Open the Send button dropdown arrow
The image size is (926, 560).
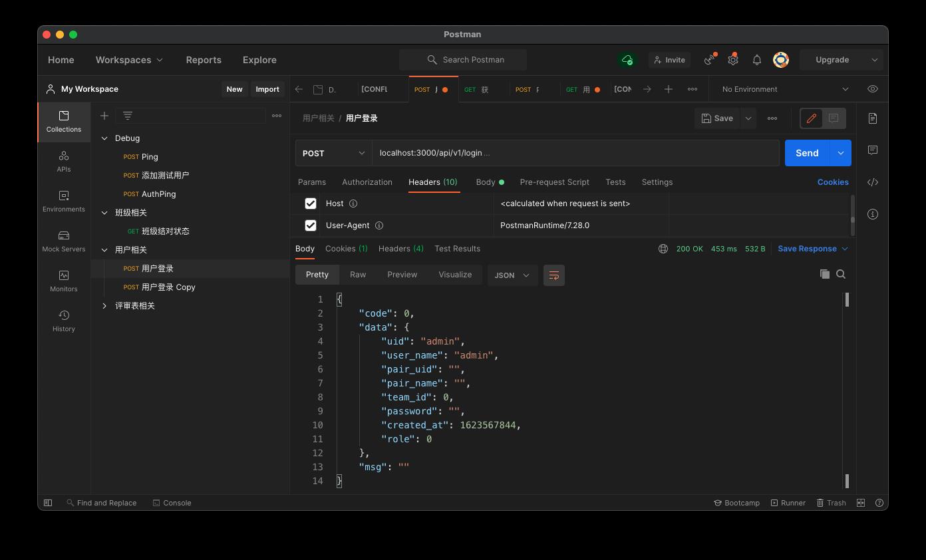pyautogui.click(x=841, y=153)
